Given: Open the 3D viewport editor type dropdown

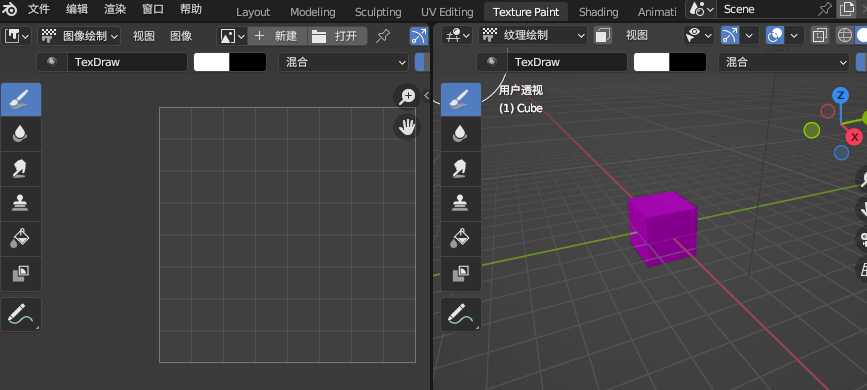Looking at the screenshot, I should pos(457,36).
